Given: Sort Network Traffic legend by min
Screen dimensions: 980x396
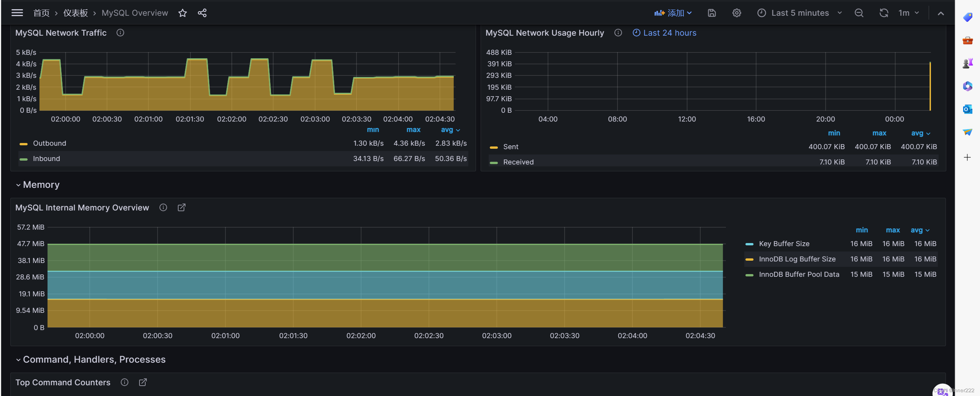Looking at the screenshot, I should click(x=373, y=130).
